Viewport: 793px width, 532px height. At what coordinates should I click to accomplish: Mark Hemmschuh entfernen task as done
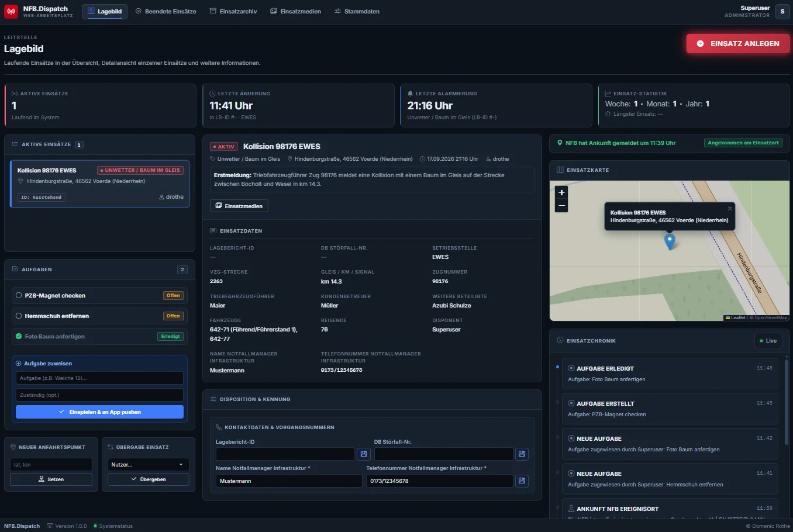coord(19,316)
